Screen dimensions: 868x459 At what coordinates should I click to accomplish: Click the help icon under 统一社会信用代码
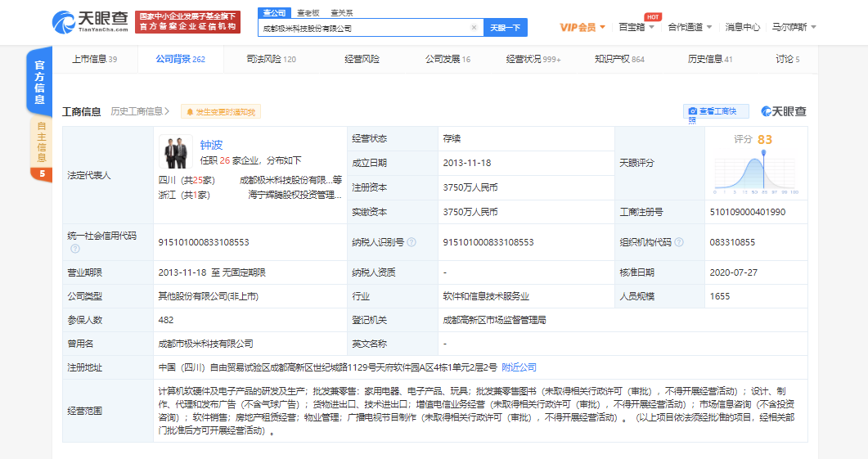tap(75, 250)
